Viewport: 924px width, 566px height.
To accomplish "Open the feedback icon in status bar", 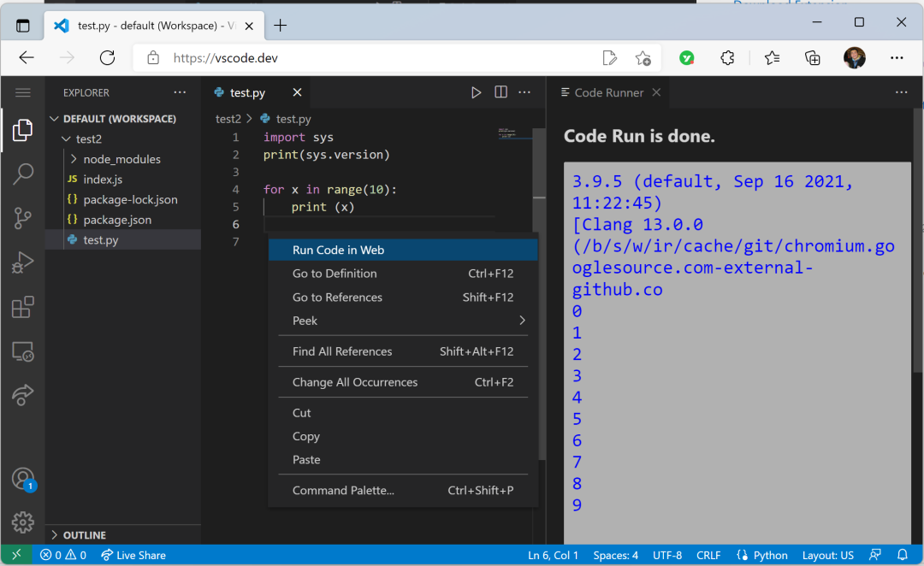I will [x=875, y=555].
